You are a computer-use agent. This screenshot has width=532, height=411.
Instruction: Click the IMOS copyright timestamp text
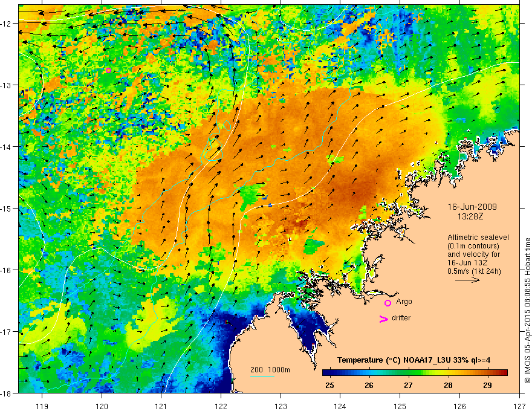click(x=527, y=310)
